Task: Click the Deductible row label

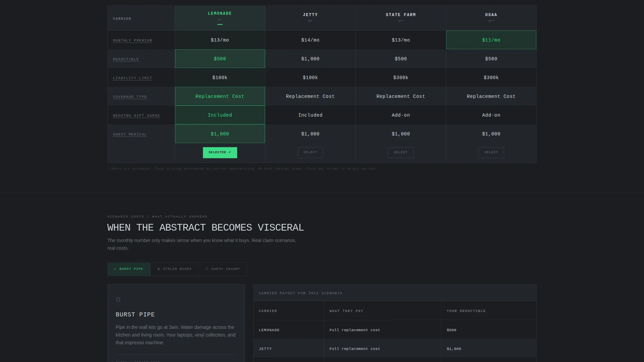Action: [126, 59]
